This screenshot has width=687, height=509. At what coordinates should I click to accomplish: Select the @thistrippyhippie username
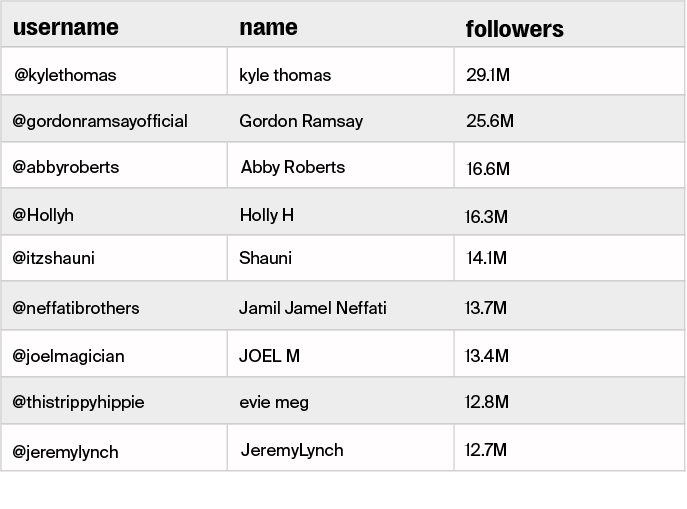point(78,402)
